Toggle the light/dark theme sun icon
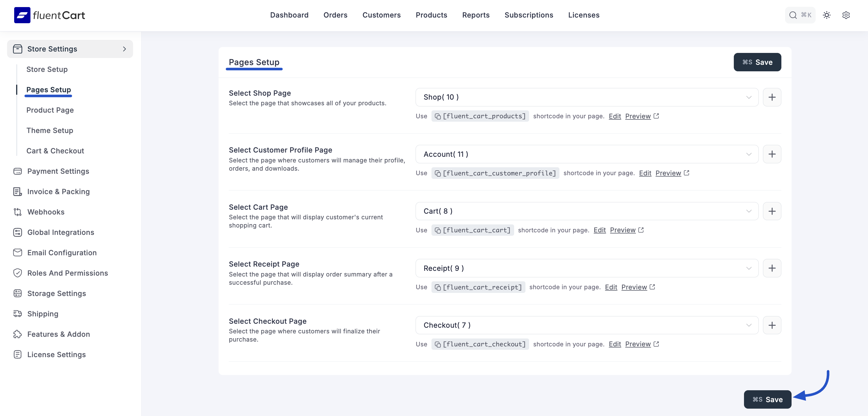The height and width of the screenshot is (416, 868). tap(827, 15)
